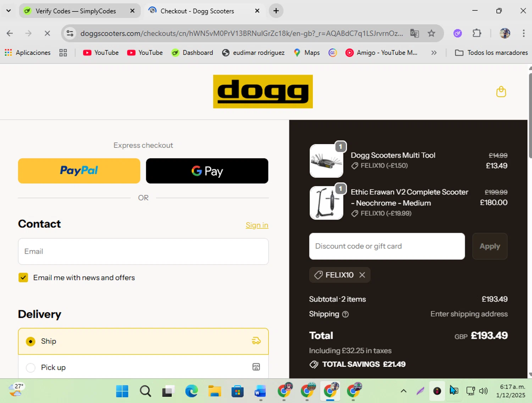
Task: Click the Dogg logo
Action: point(263,91)
